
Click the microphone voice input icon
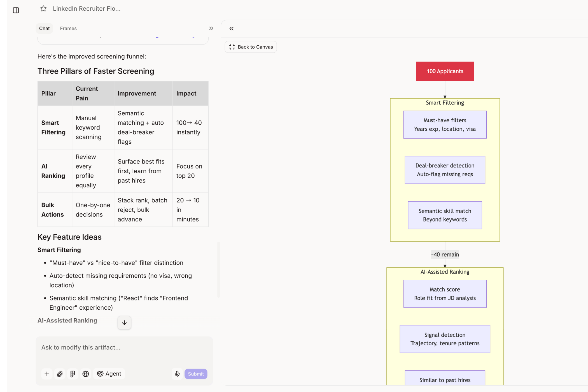177,374
